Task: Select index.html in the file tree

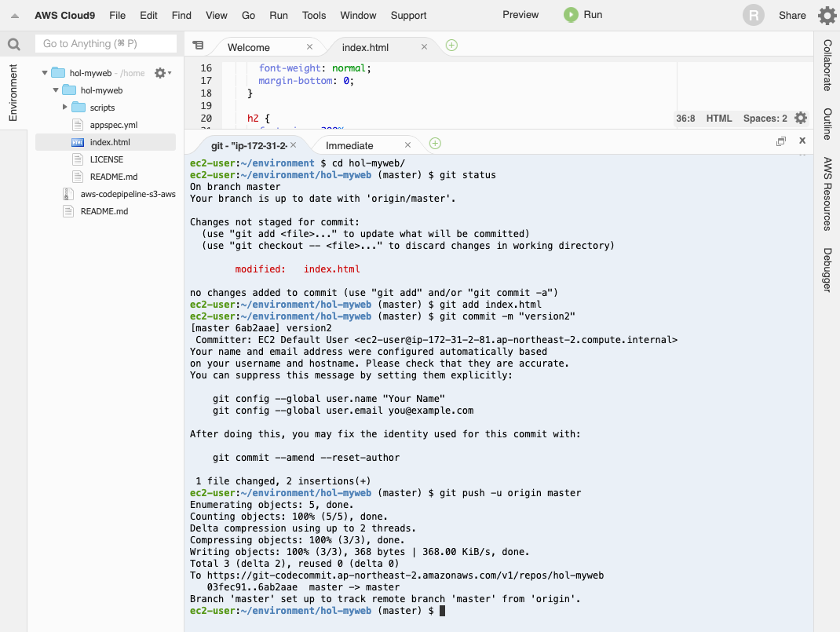Action: [x=110, y=142]
